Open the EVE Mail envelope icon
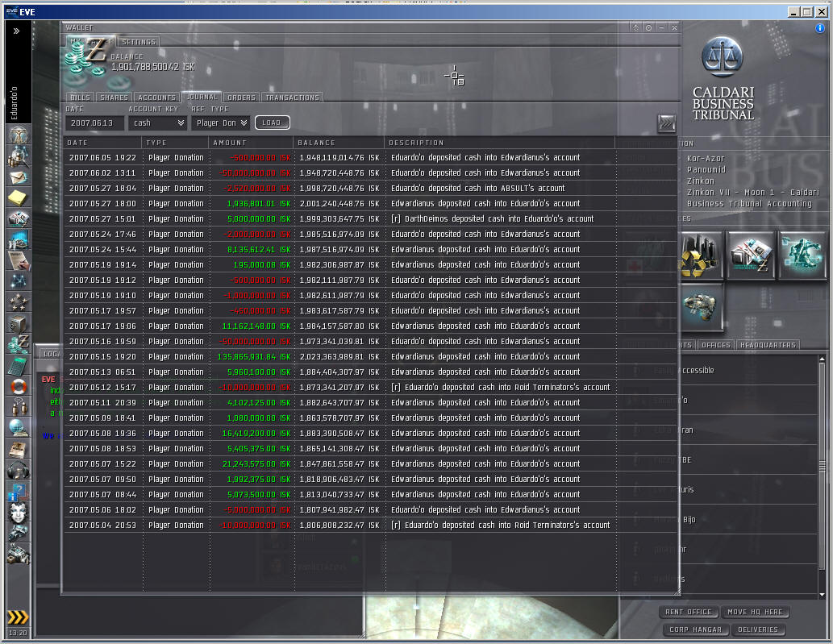Image resolution: width=833 pixels, height=644 pixels. 18,177
